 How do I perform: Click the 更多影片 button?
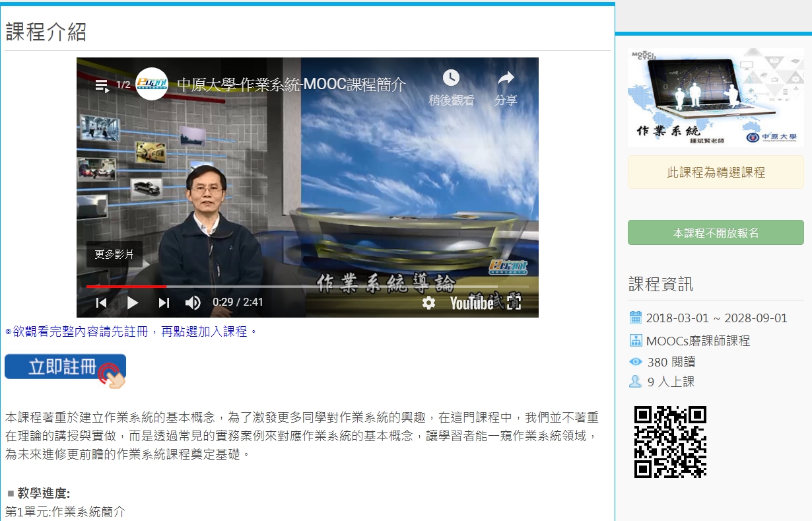[x=114, y=254]
